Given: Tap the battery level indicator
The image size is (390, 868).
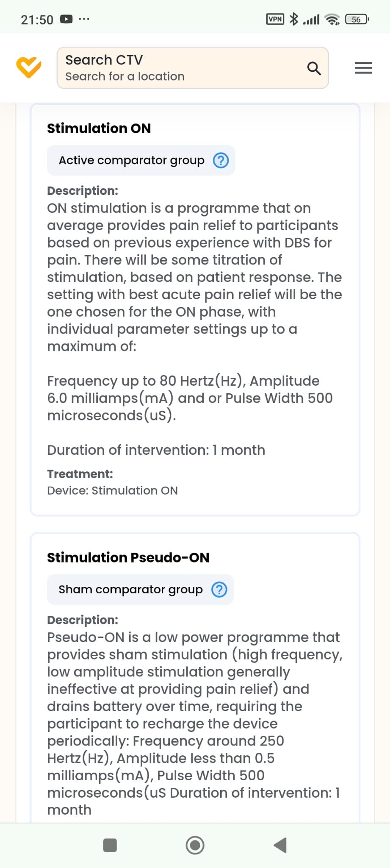Looking at the screenshot, I should [x=357, y=19].
